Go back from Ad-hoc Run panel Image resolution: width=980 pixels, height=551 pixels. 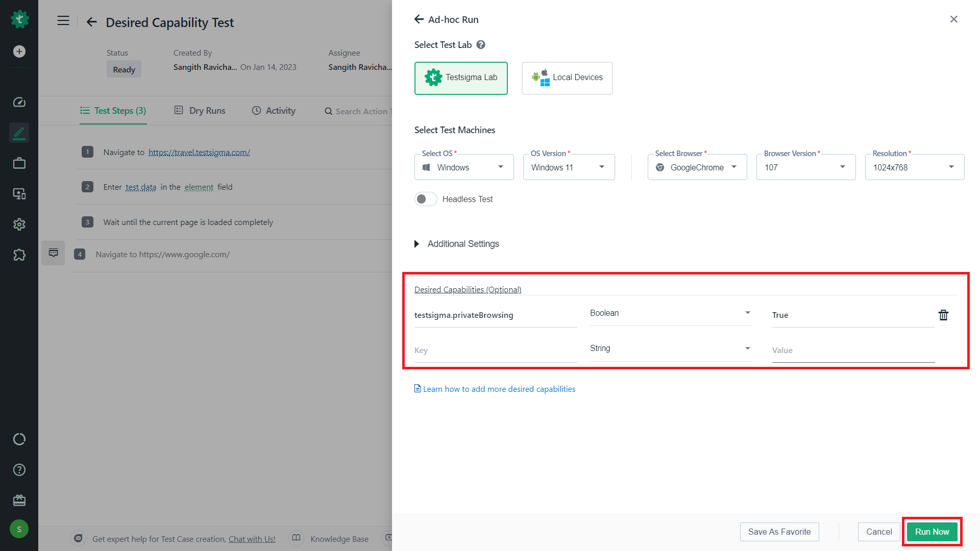pyautogui.click(x=419, y=19)
